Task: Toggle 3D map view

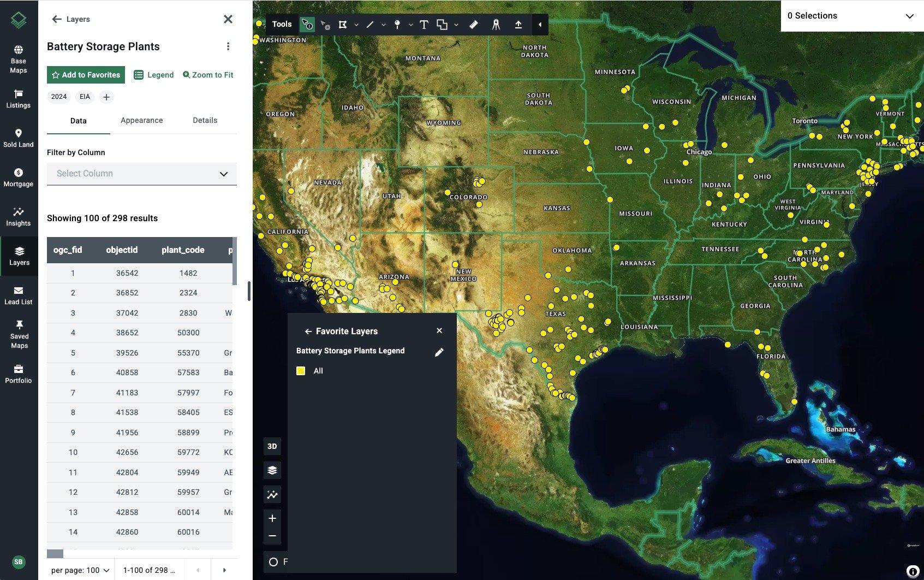Action: (x=272, y=446)
